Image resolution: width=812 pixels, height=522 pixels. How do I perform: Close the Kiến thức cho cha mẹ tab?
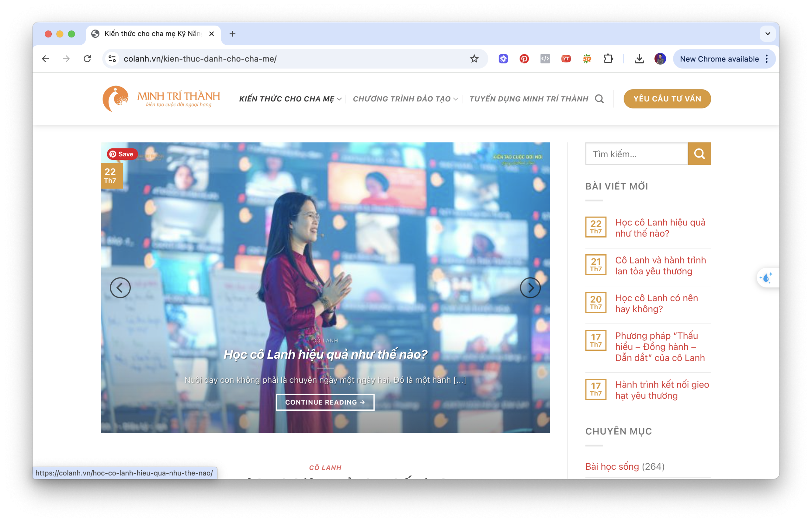211,34
